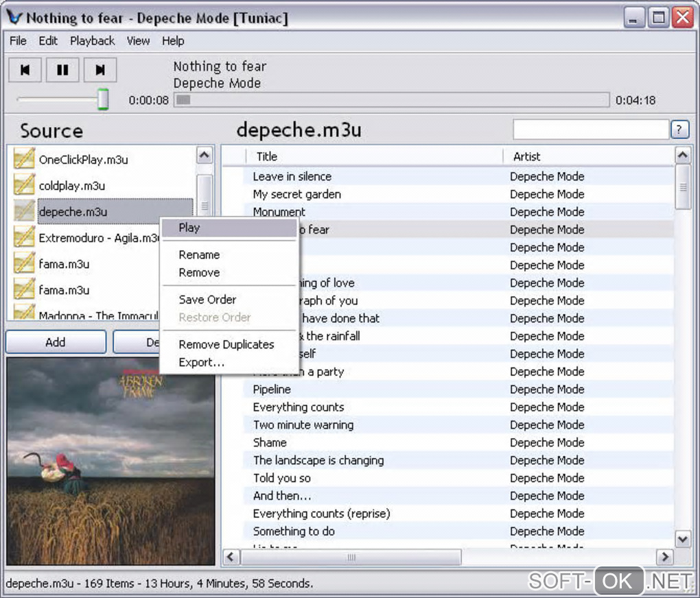Click the playlist search field

pyautogui.click(x=591, y=130)
